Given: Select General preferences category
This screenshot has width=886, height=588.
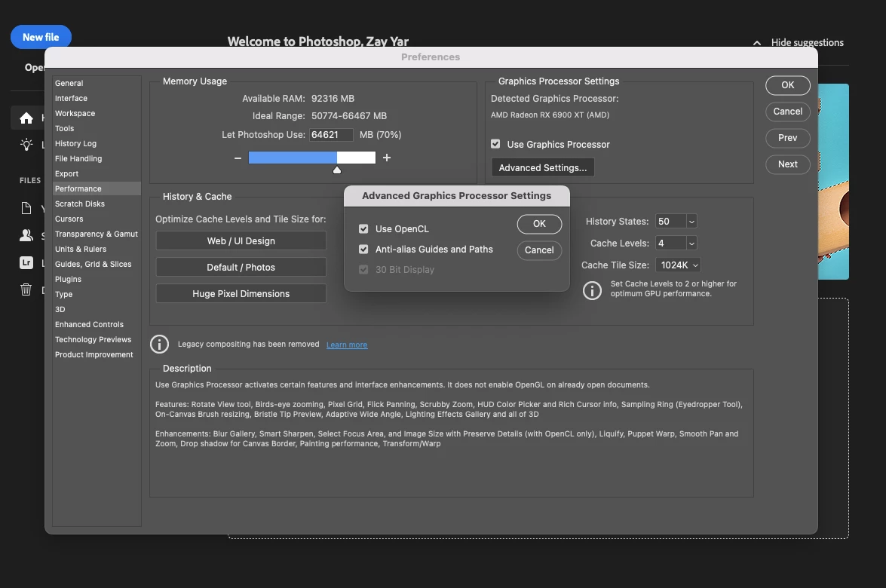Looking at the screenshot, I should [x=97, y=83].
